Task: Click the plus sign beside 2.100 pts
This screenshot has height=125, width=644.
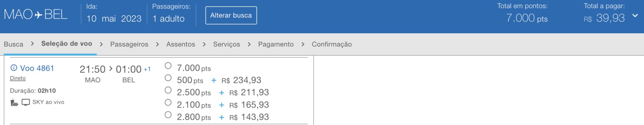Action: click(x=221, y=105)
